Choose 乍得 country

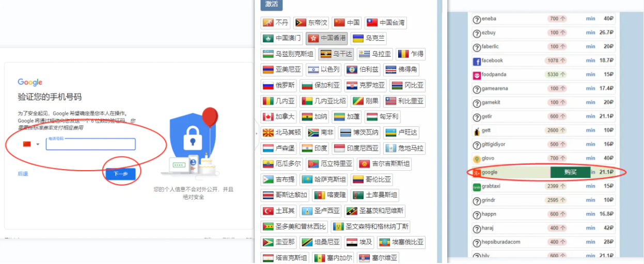tap(411, 54)
